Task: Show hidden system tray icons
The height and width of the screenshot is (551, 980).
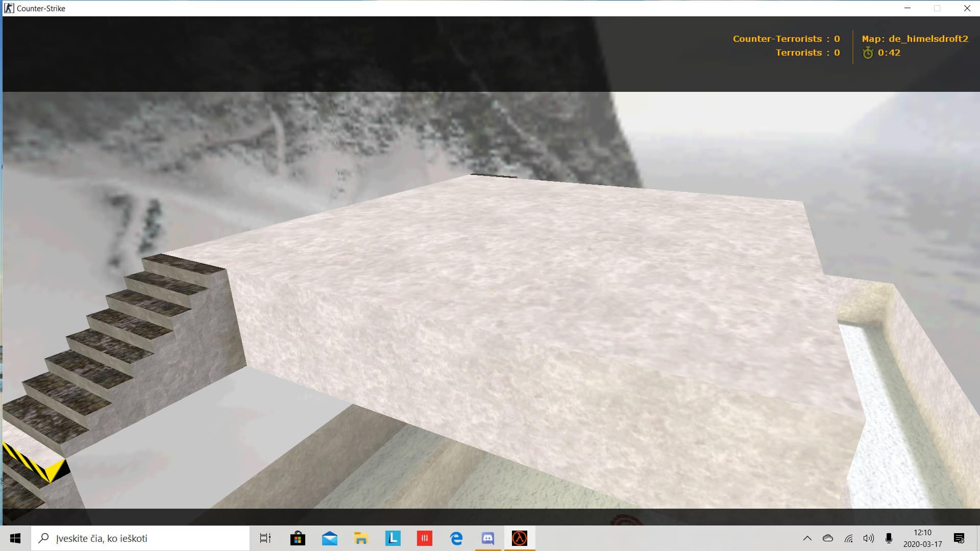Action: tap(807, 538)
